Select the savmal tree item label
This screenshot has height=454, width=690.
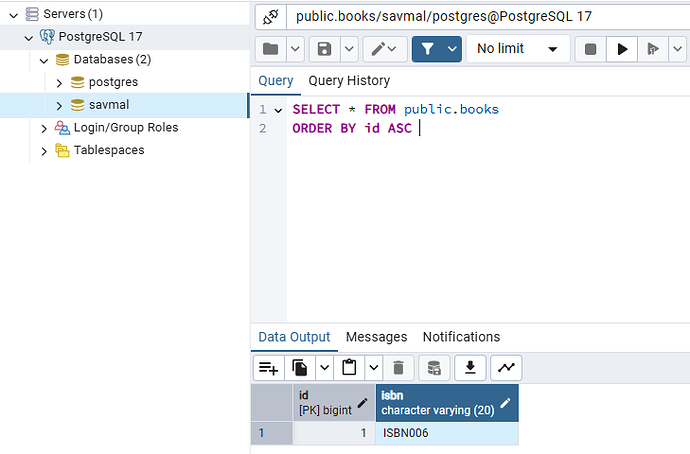(x=109, y=105)
